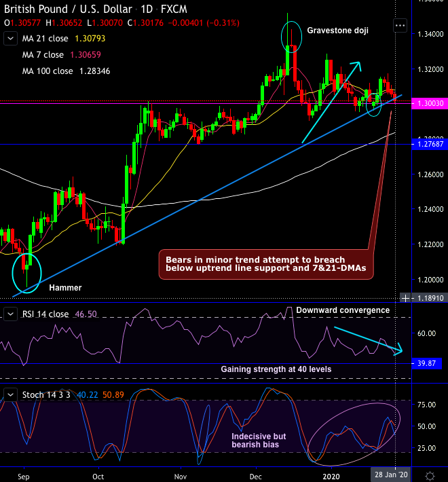Click the MA 100 value 1.28346

pyautogui.click(x=94, y=71)
